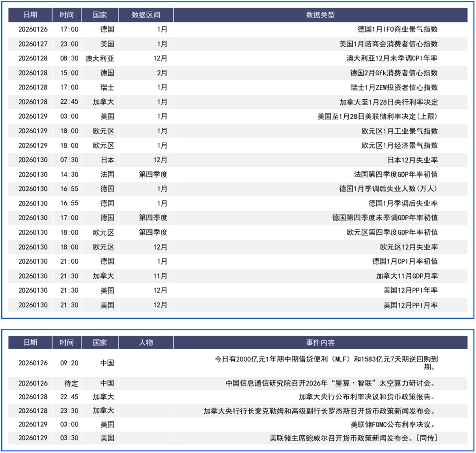Click 美国至1月28日美联储利率决定(上限) entry

(377, 116)
